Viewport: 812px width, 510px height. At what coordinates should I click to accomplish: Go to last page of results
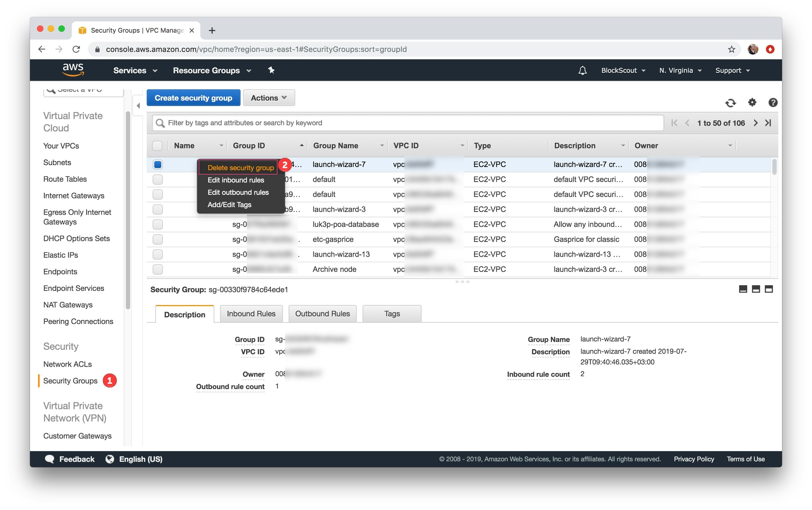pyautogui.click(x=768, y=123)
